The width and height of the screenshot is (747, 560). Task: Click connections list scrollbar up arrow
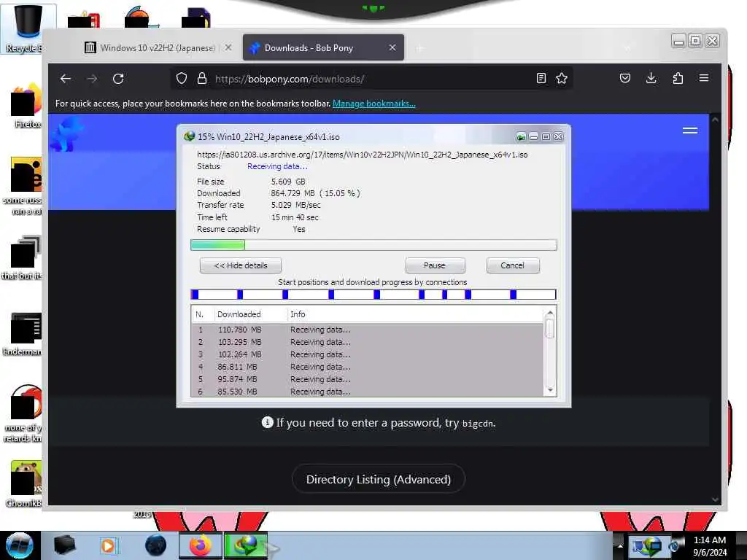(550, 313)
